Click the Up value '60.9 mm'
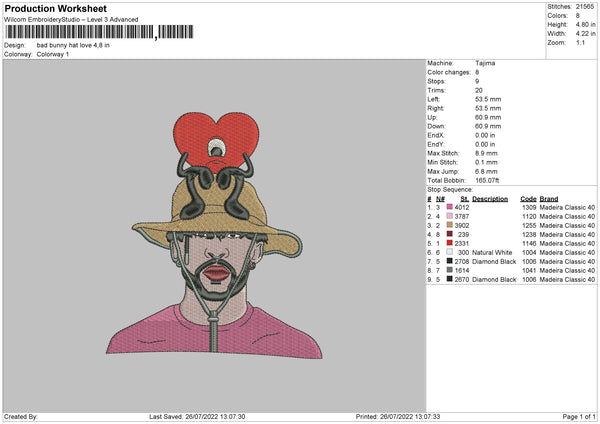The width and height of the screenshot is (600, 424). pyautogui.click(x=488, y=117)
